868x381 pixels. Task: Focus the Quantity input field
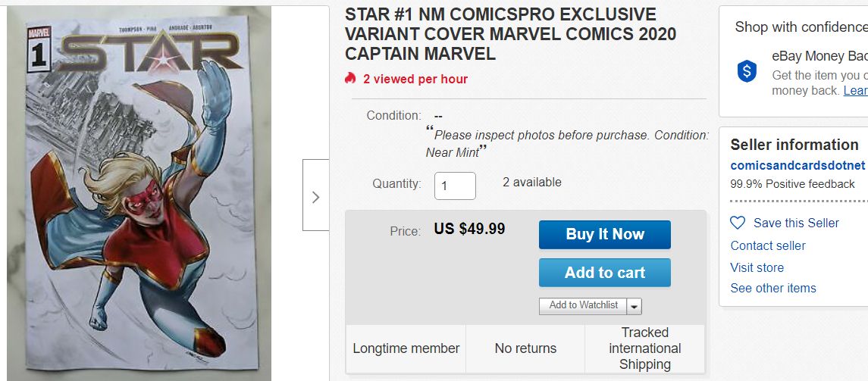(455, 186)
